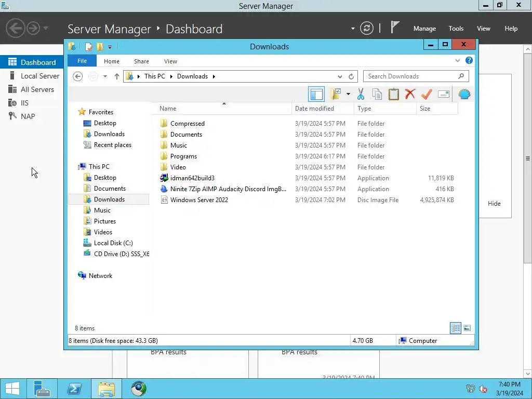Switch to the Share ribbon tab
This screenshot has height=399, width=532.
pos(141,61)
